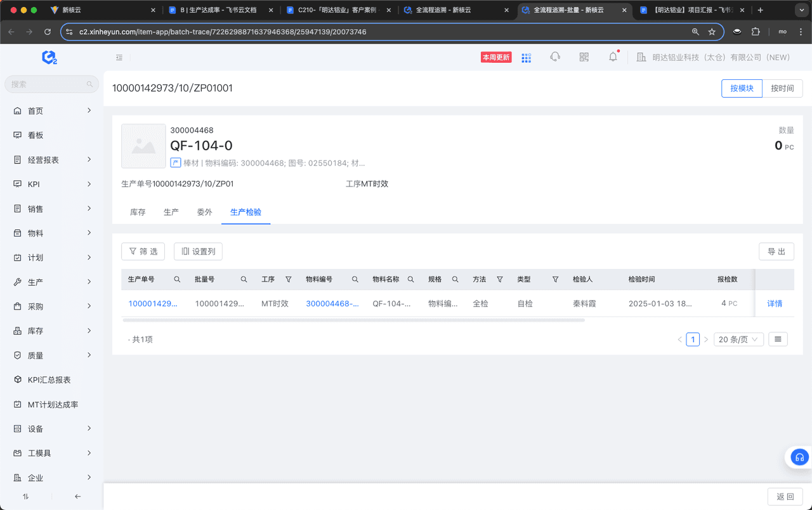
Task: Reload the page in Chrome
Action: pyautogui.click(x=48, y=32)
